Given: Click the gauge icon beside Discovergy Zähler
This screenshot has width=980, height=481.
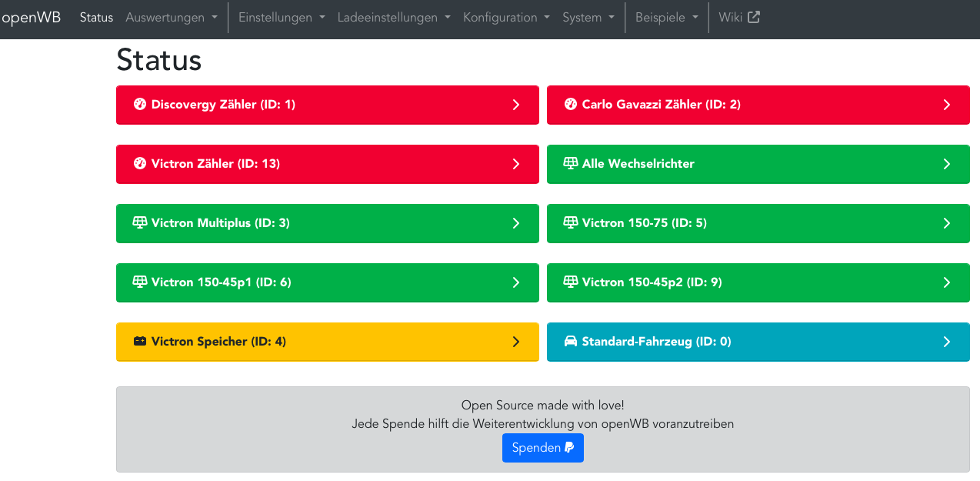Looking at the screenshot, I should pos(139,105).
